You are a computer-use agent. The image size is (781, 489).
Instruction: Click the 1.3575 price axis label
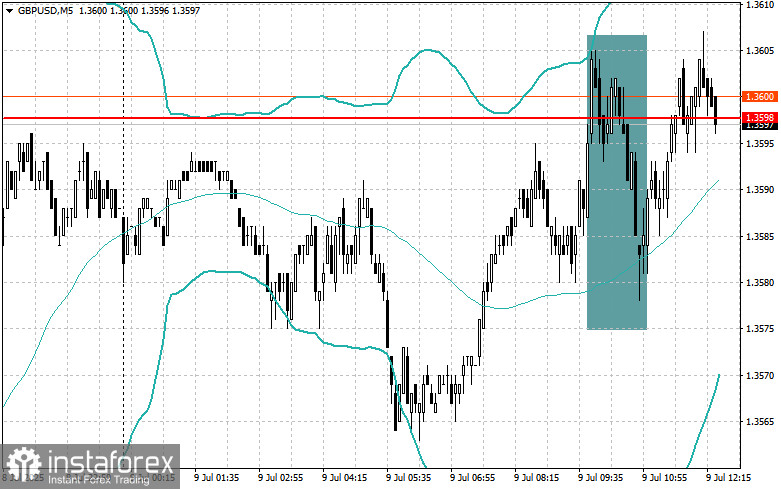click(x=760, y=329)
